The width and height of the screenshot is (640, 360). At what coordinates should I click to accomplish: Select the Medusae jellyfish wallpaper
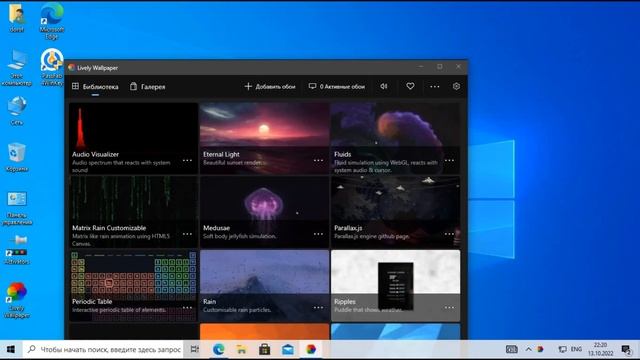[264, 212]
